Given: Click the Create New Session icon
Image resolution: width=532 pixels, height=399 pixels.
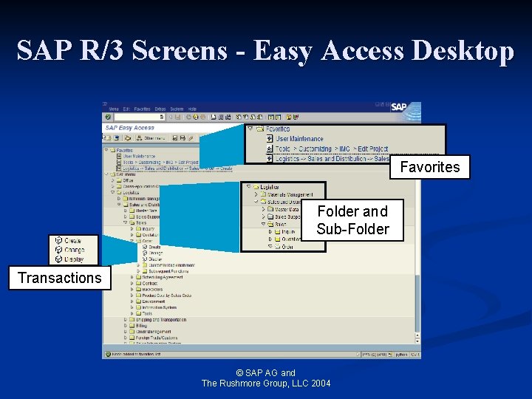Looking at the screenshot, I should pos(270,117).
